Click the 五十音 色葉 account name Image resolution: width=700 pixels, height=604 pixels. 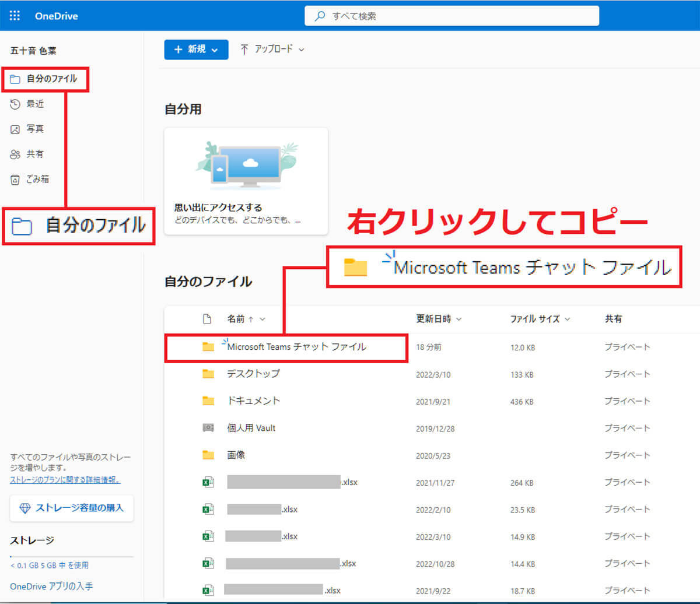(33, 51)
